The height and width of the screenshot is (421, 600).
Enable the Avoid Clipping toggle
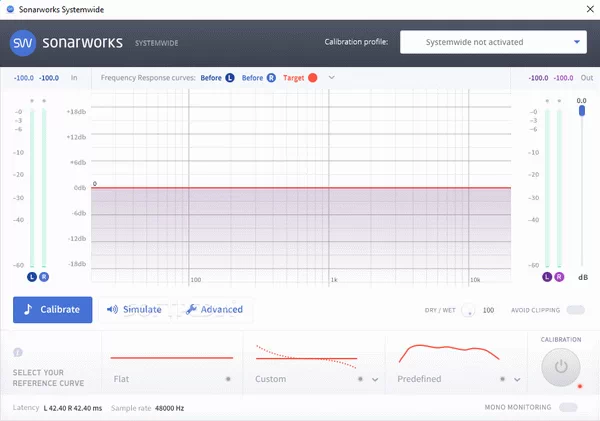pyautogui.click(x=576, y=310)
